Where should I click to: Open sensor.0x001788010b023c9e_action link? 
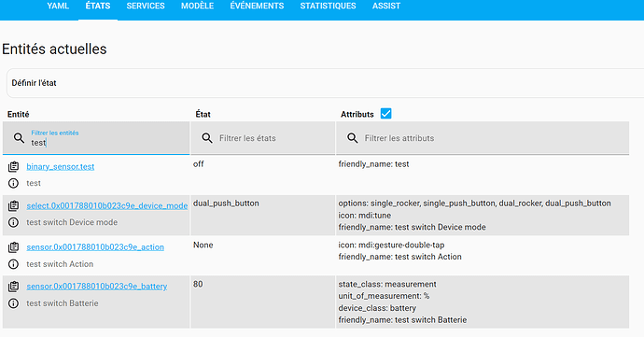95,247
